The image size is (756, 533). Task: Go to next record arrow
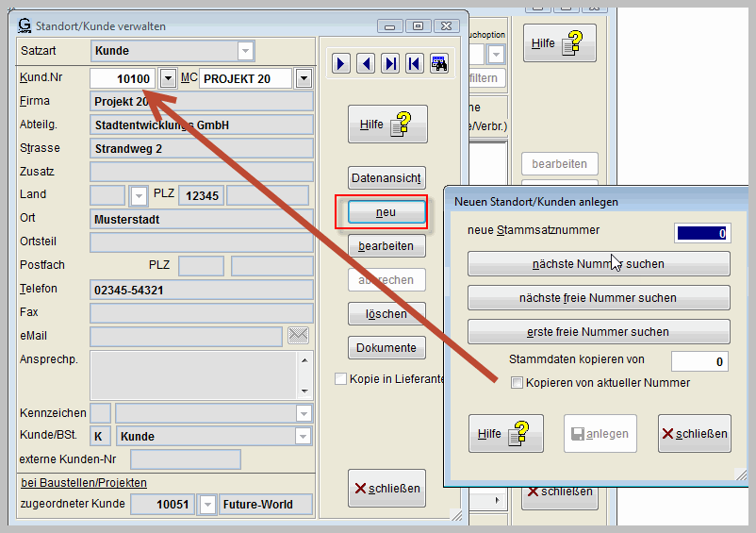click(x=342, y=63)
